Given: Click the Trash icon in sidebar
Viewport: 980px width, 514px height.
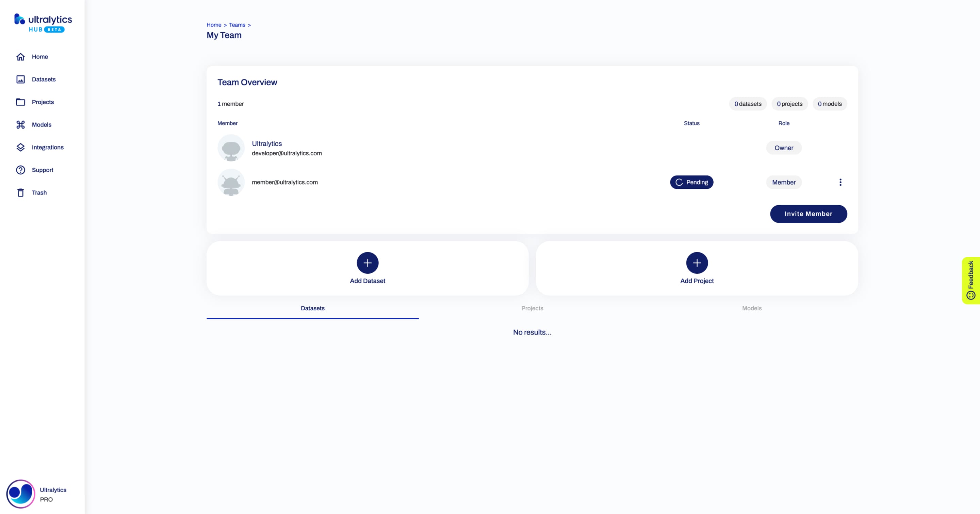Looking at the screenshot, I should (x=21, y=192).
